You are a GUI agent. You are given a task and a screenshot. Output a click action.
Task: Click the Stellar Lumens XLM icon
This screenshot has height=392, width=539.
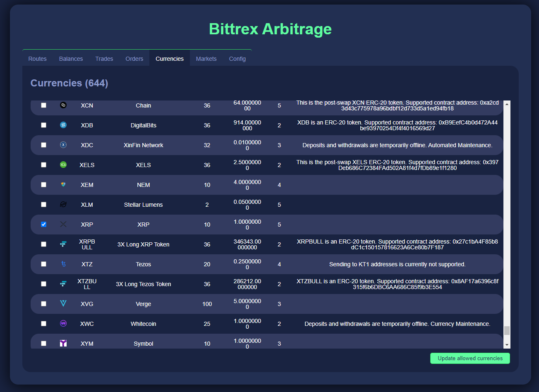pyautogui.click(x=63, y=204)
